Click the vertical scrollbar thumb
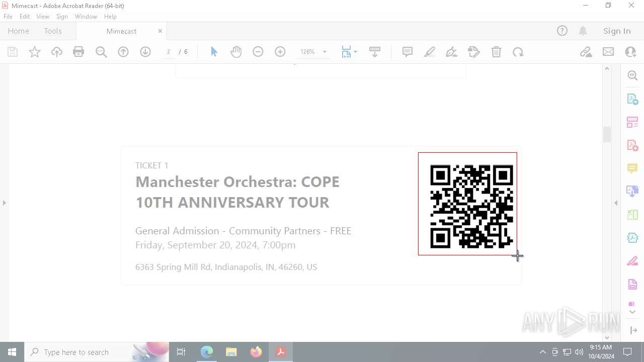The image size is (644, 362). 607,134
